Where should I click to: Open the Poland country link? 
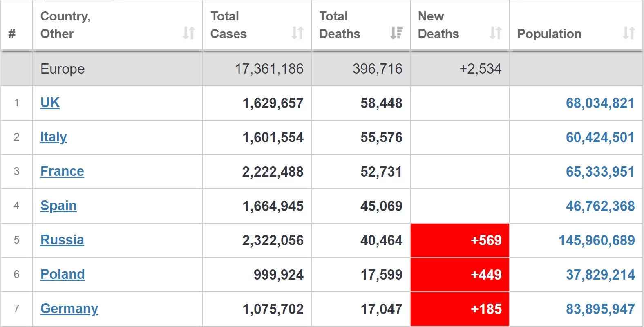[x=63, y=274]
